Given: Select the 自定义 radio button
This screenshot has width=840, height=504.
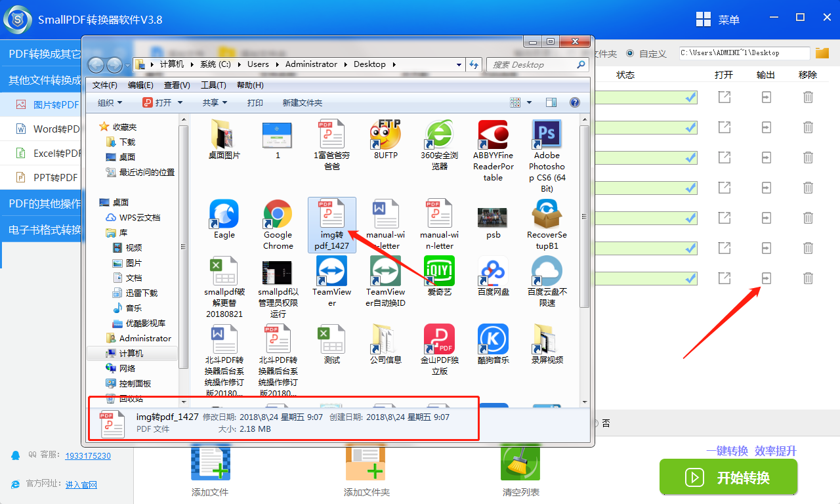Looking at the screenshot, I should [630, 53].
